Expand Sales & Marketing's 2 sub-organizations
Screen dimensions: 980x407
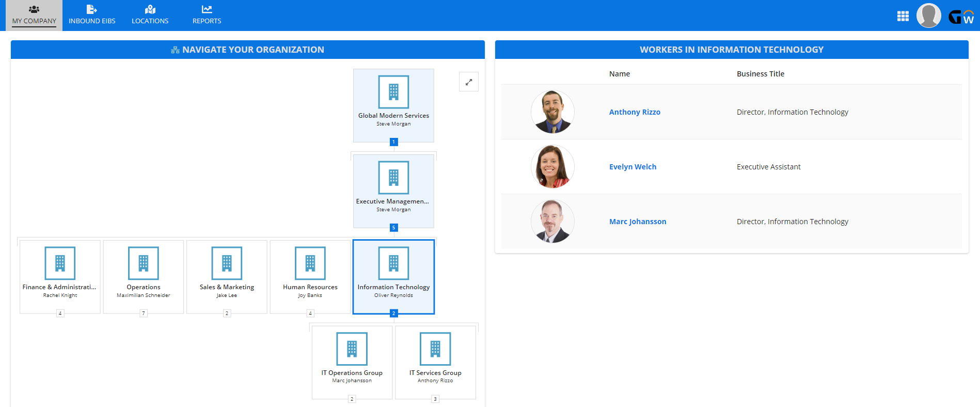(x=227, y=314)
